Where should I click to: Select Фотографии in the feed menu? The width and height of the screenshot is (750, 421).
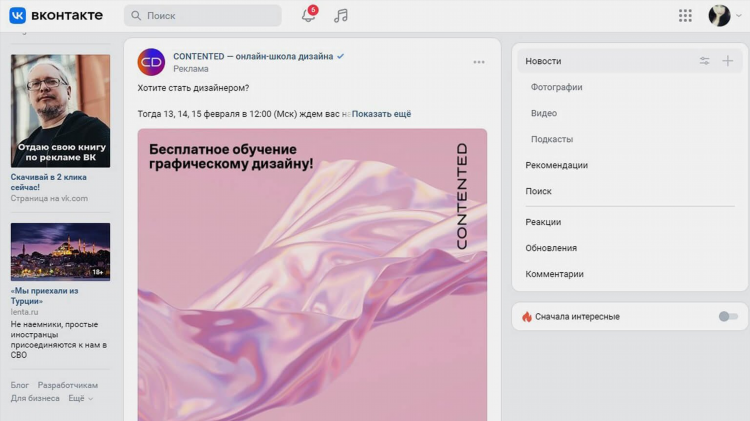pyautogui.click(x=556, y=87)
